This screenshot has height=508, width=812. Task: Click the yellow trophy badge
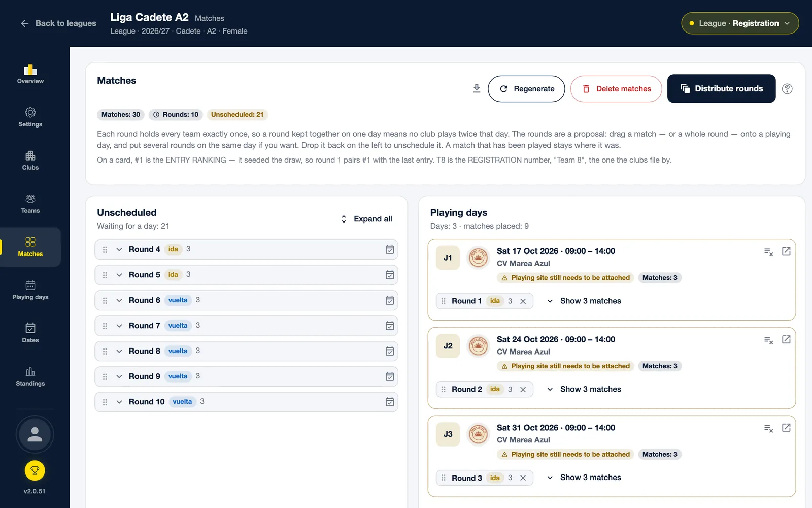(x=35, y=470)
